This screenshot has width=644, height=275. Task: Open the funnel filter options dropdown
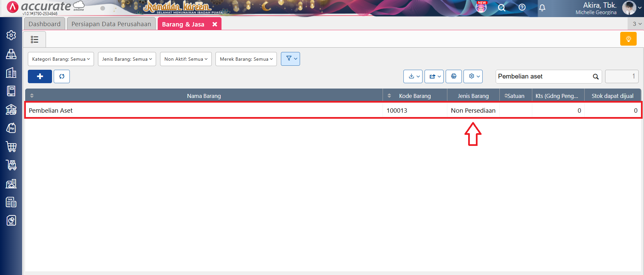tap(290, 59)
